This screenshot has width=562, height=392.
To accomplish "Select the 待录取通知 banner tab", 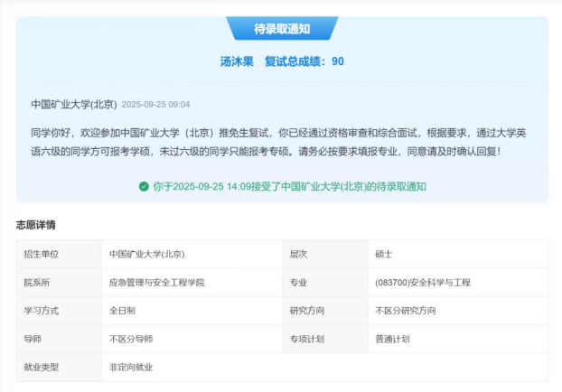I will click(x=282, y=29).
